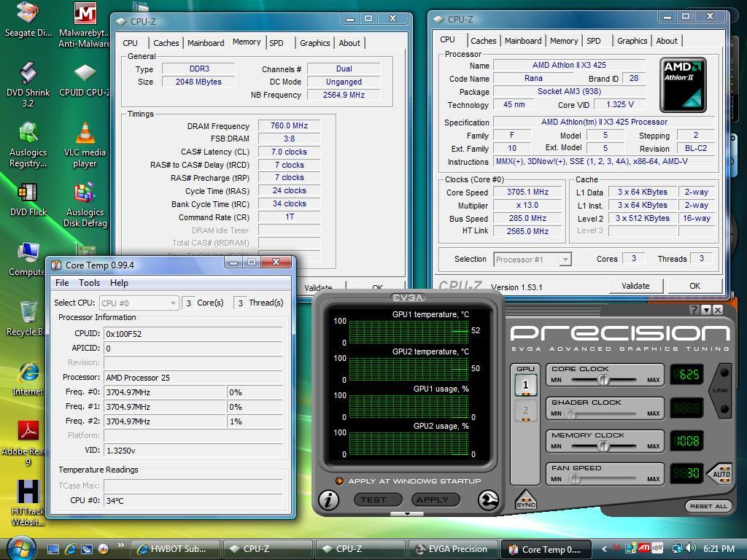747x560 pixels.
Task: Open Computer desktop icon
Action: coord(28,259)
